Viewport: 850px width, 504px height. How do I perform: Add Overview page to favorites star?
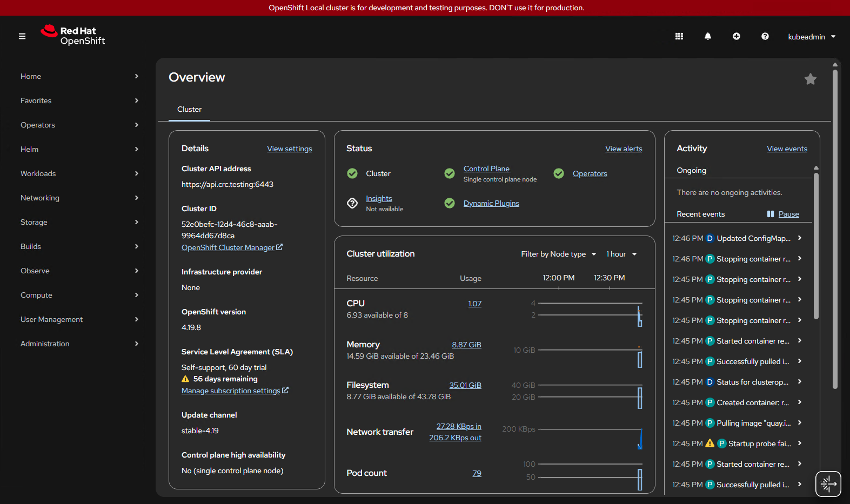point(811,79)
